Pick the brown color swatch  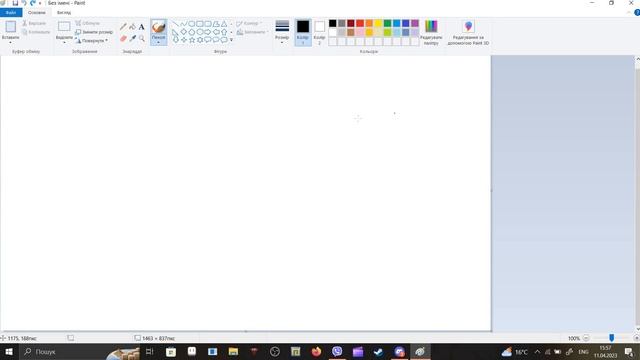click(351, 32)
